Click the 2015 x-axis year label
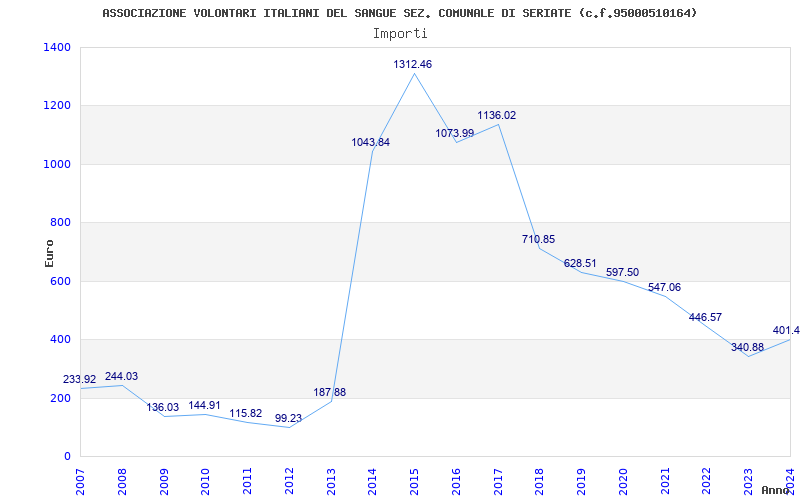The height and width of the screenshot is (500, 800). (414, 481)
